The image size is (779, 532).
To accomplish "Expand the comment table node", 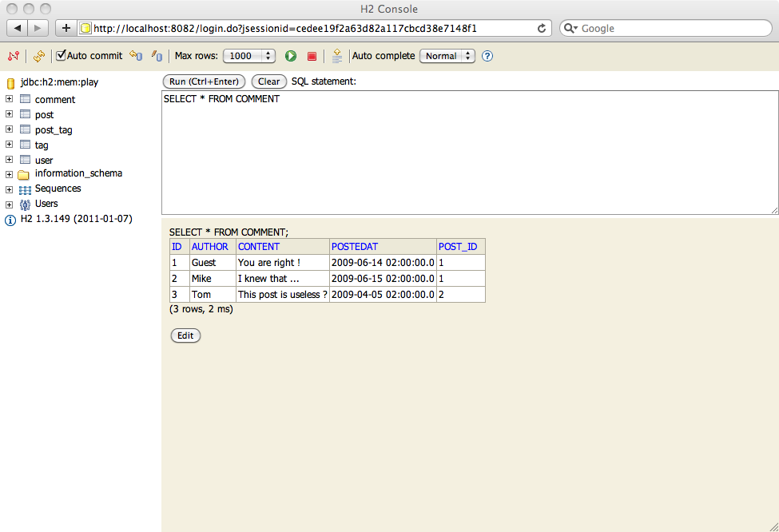I will (9, 99).
